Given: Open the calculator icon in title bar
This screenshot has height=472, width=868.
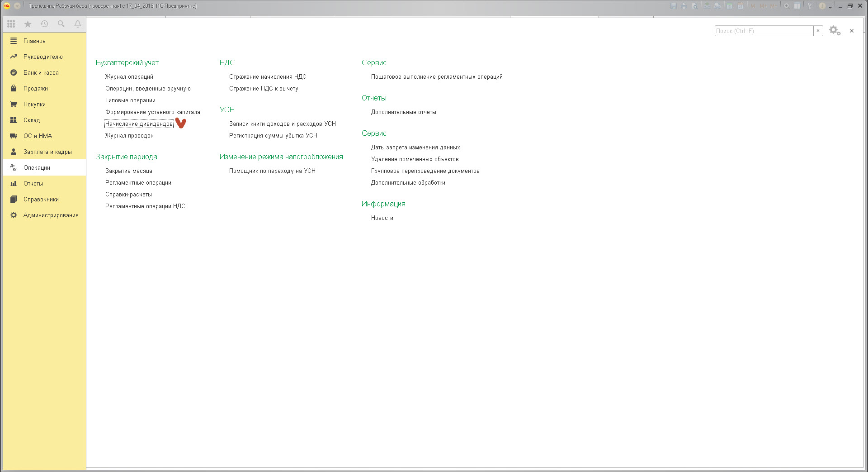Looking at the screenshot, I should [x=730, y=6].
